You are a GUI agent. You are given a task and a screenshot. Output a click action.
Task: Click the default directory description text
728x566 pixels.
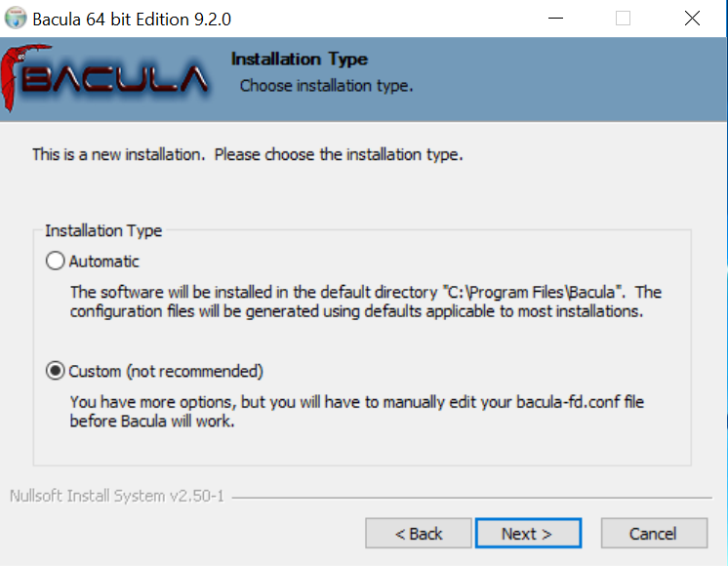(366, 302)
